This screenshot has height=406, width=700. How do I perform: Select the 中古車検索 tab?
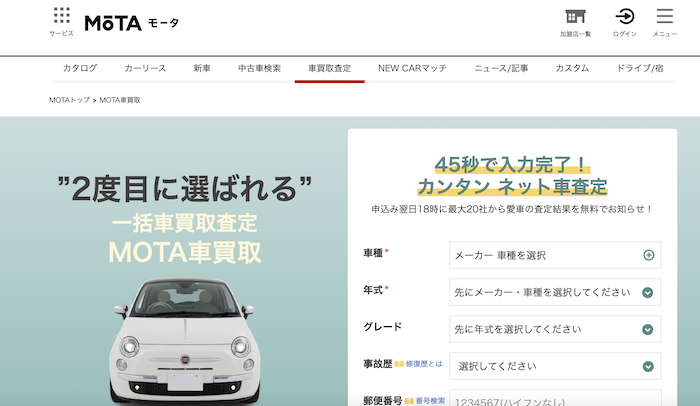pyautogui.click(x=259, y=68)
